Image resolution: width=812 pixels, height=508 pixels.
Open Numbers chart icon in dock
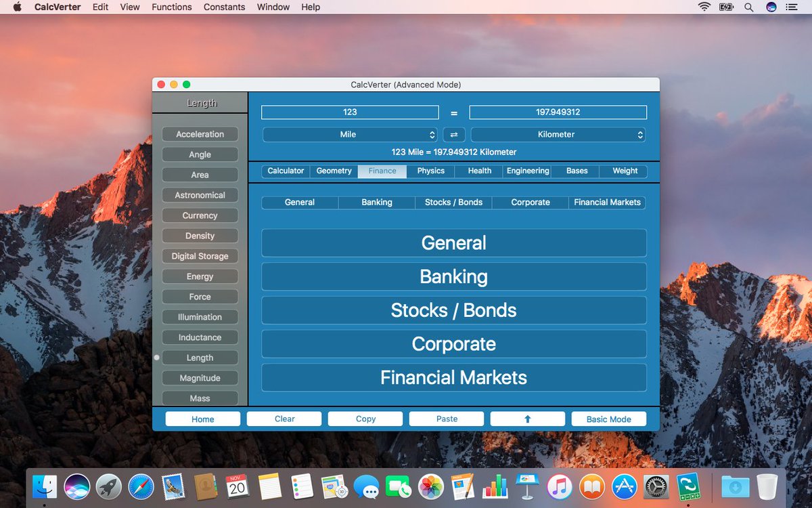point(495,486)
